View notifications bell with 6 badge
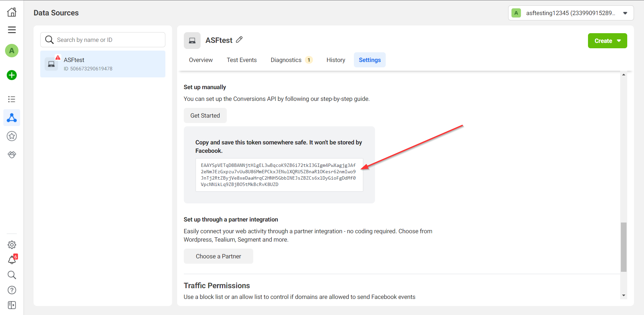 12,260
